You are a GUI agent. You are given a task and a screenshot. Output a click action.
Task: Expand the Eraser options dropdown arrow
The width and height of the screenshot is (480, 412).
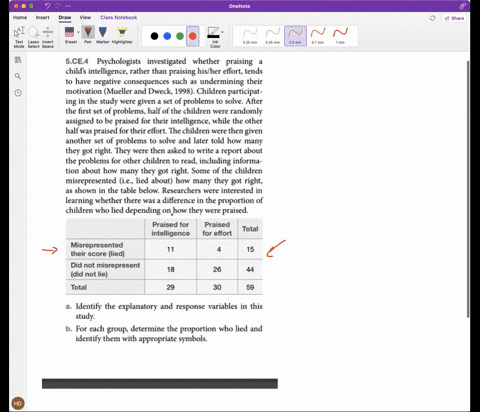(78, 32)
